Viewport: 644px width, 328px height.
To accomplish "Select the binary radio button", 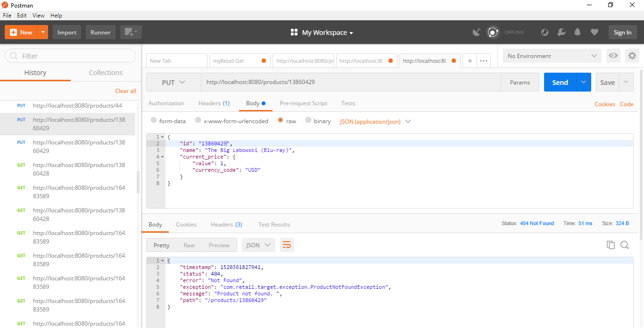I will click(308, 120).
